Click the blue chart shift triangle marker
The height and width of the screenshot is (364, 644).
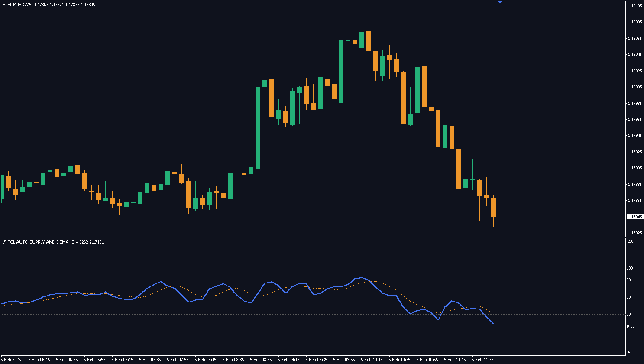tap(500, 2)
